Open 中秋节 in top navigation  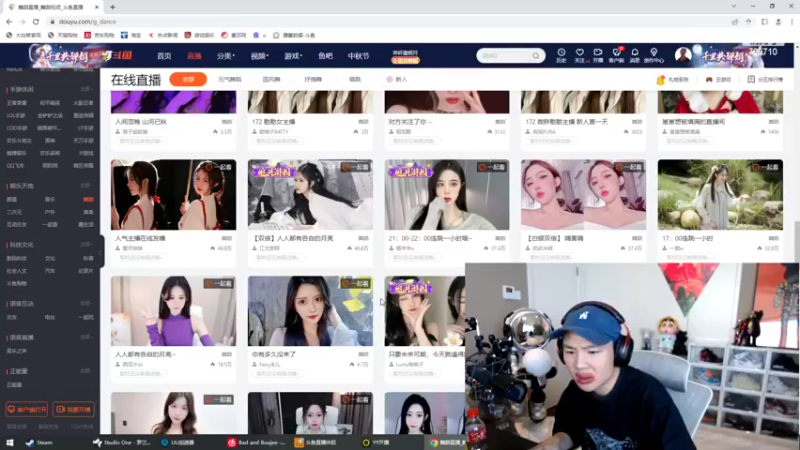tap(358, 56)
